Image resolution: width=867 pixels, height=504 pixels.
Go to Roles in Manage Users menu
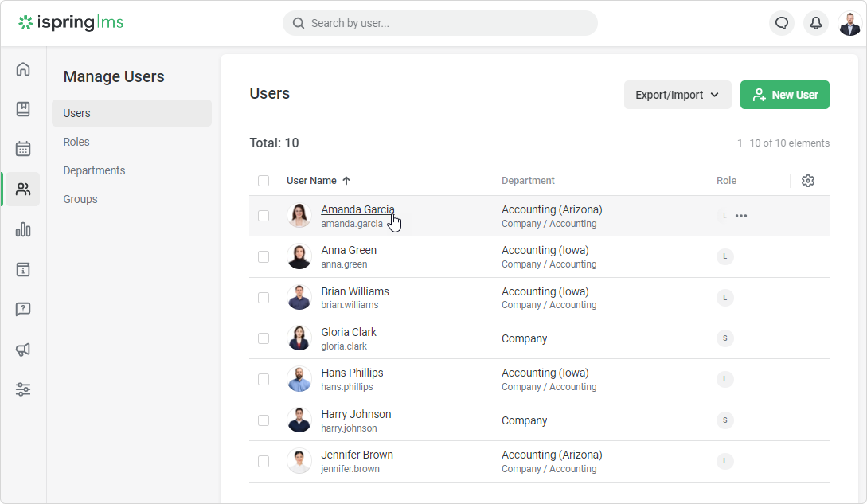[76, 142]
